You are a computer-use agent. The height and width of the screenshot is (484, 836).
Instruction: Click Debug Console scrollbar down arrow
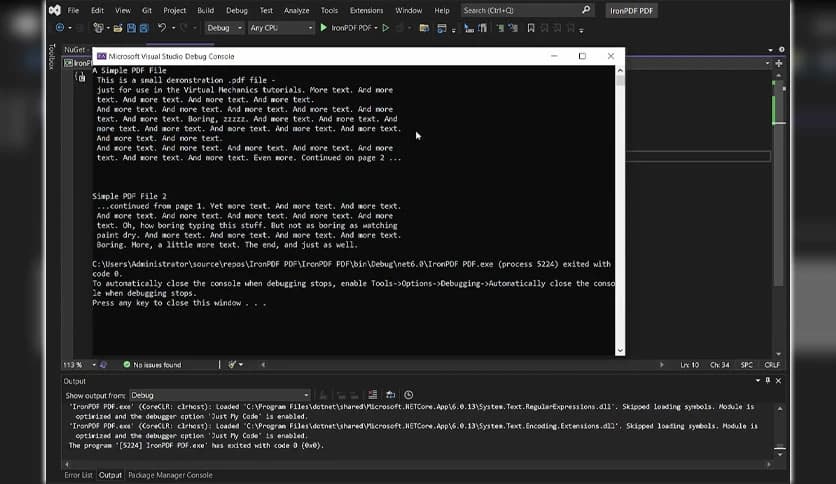point(620,350)
